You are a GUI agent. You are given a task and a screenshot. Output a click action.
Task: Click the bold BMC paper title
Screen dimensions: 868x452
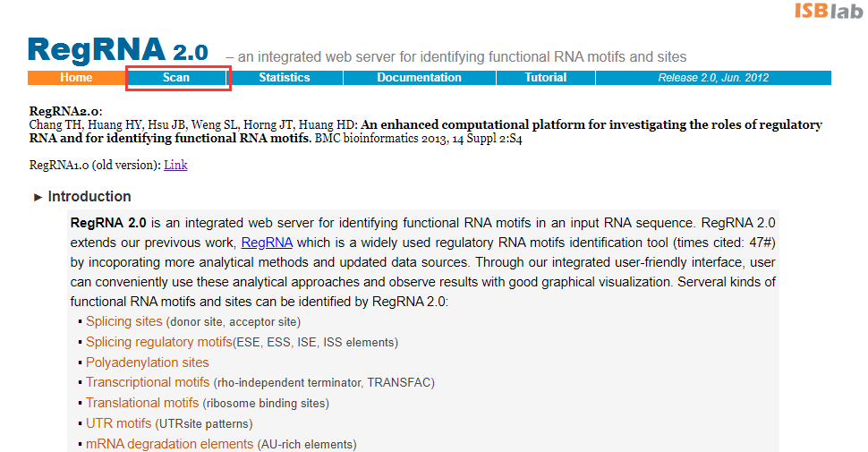tap(591, 125)
